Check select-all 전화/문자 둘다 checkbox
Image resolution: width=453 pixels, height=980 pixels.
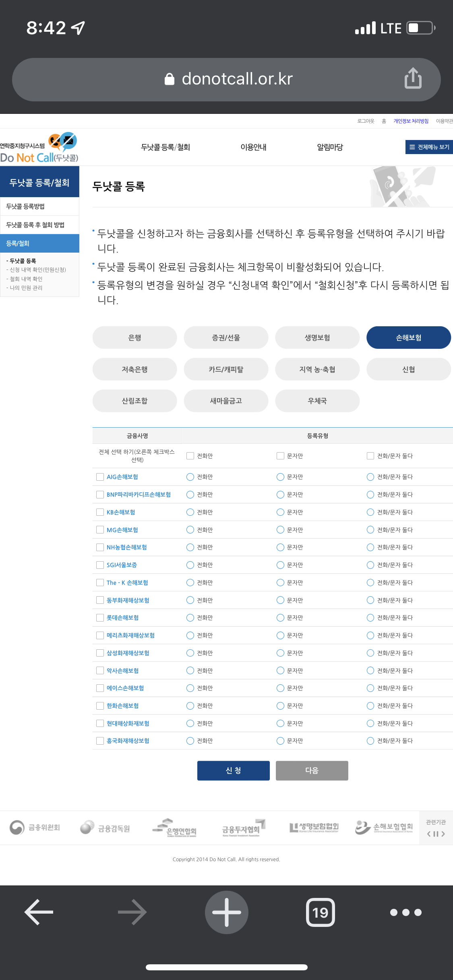pyautogui.click(x=370, y=456)
